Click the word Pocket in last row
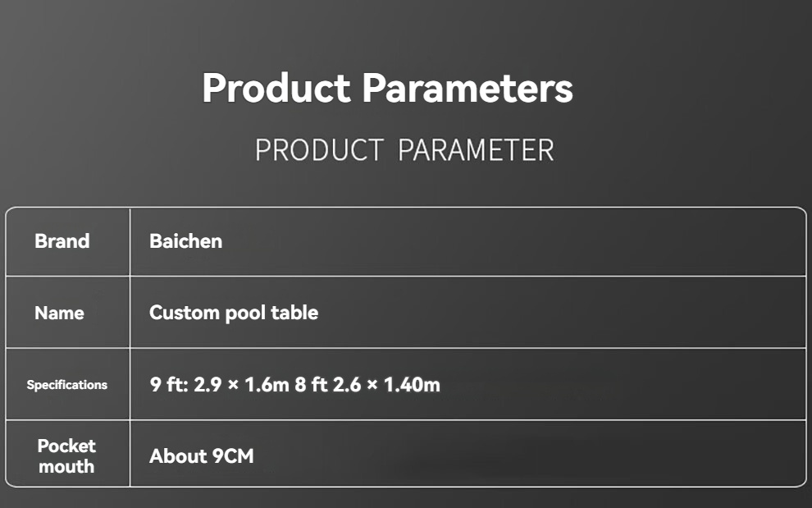This screenshot has width=812, height=508. pyautogui.click(x=66, y=446)
